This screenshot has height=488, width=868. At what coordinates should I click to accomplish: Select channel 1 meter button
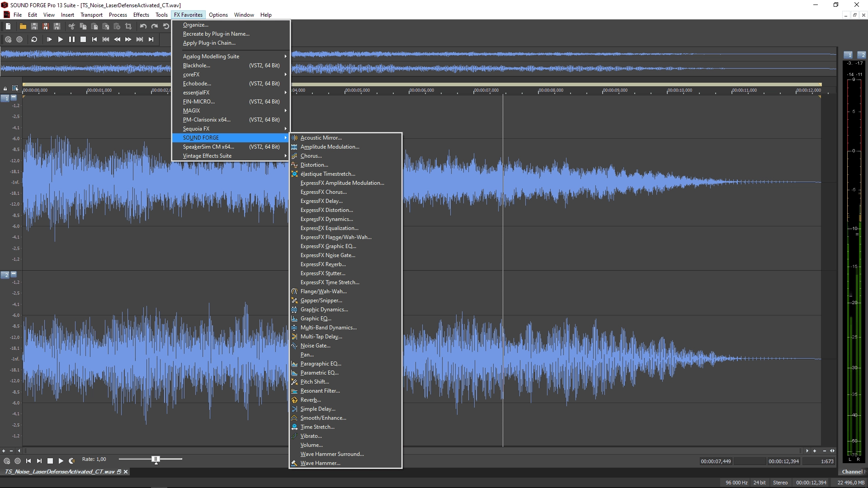(x=849, y=55)
